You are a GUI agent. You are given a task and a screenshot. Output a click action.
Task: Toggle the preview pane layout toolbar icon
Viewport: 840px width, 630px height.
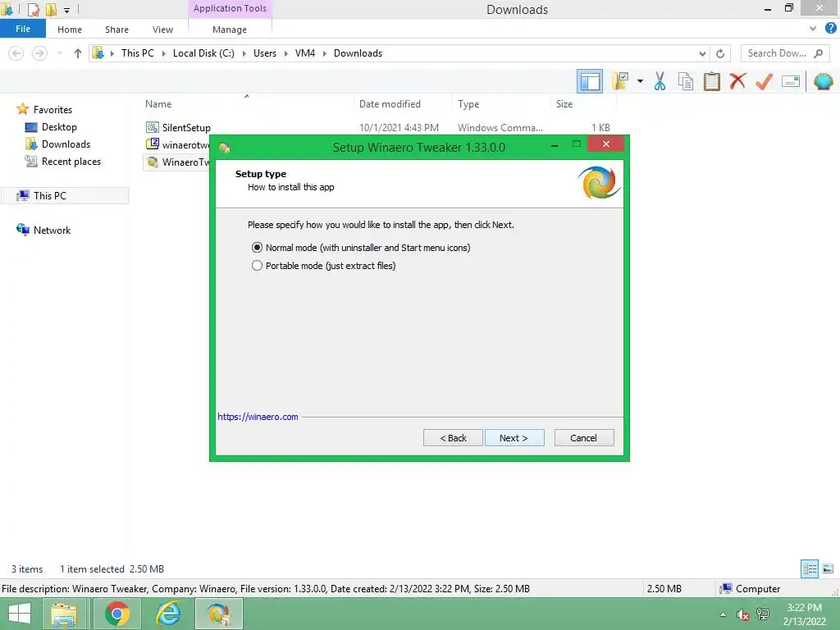click(x=589, y=81)
